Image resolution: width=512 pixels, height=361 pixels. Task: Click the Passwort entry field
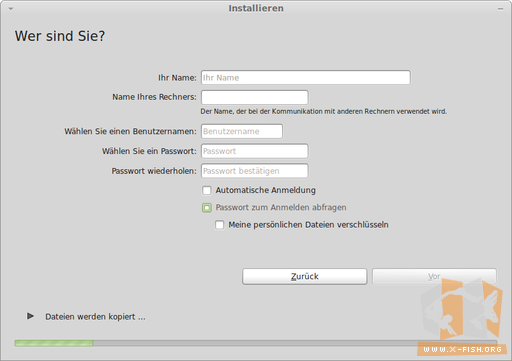tap(255, 151)
